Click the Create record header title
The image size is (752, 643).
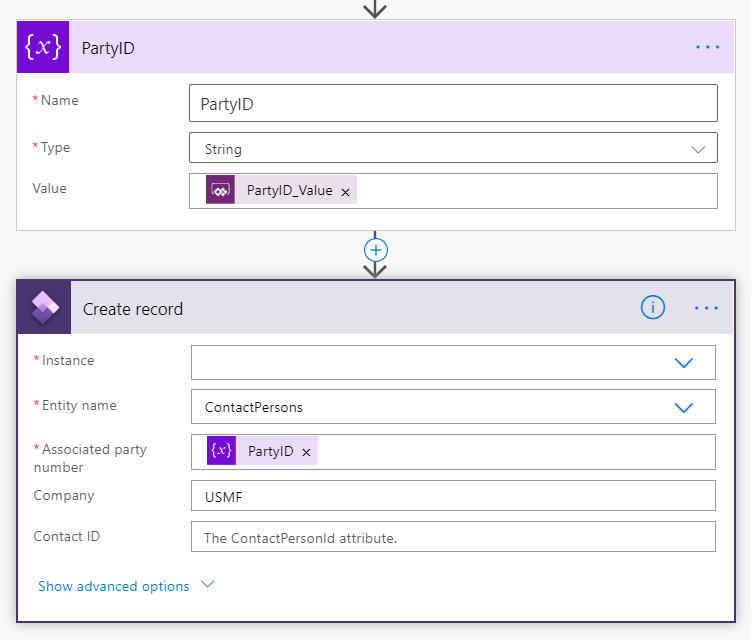[x=133, y=309]
